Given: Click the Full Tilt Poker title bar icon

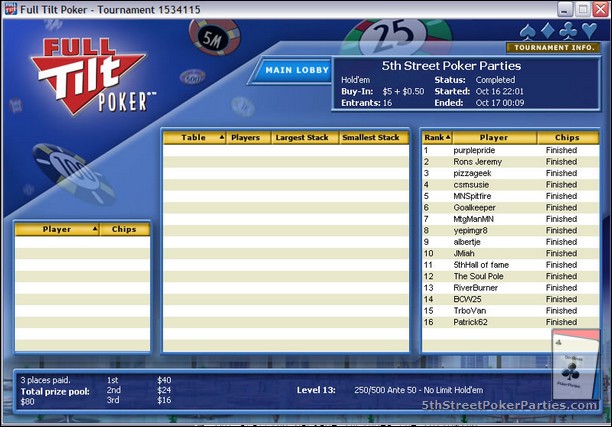Looking at the screenshot, I should click(x=11, y=9).
